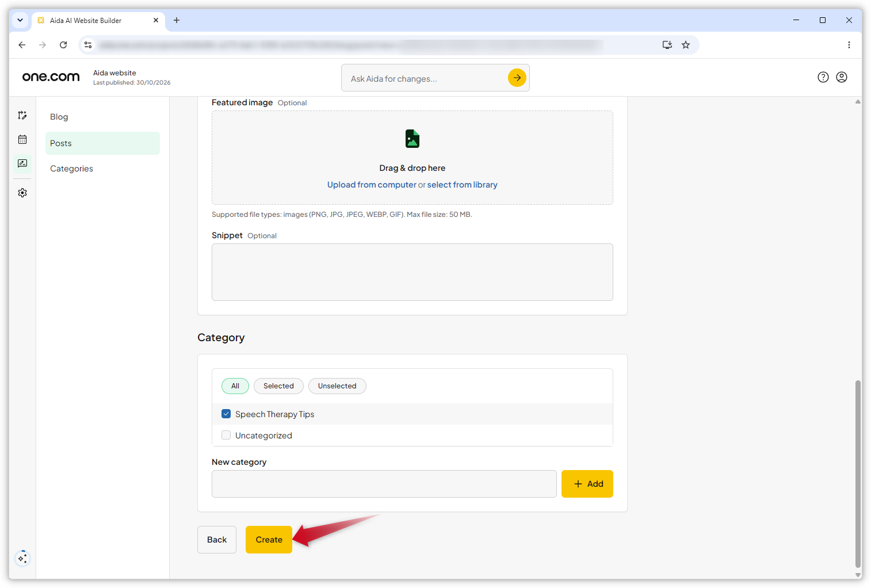Close the Aida AI Website Builder tab
This screenshot has height=588, width=871.
tap(156, 20)
